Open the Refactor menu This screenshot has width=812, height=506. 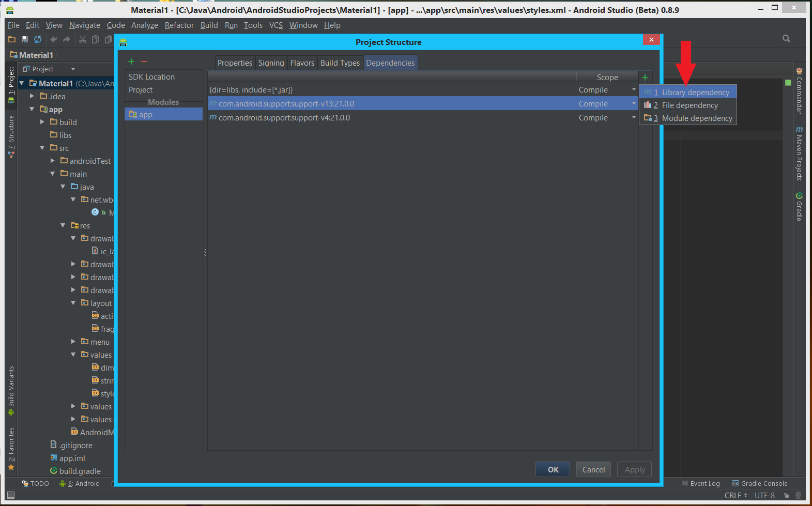(179, 25)
